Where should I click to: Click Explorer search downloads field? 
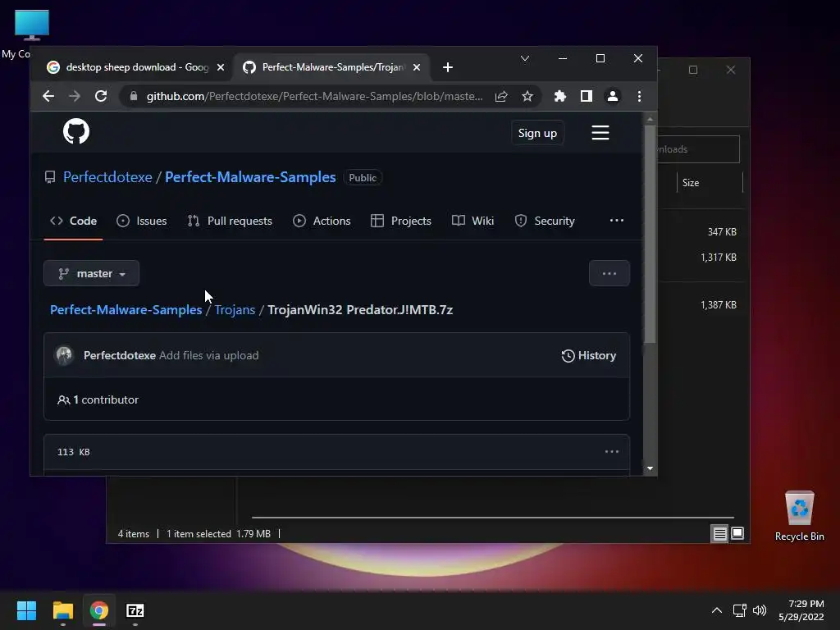click(698, 149)
